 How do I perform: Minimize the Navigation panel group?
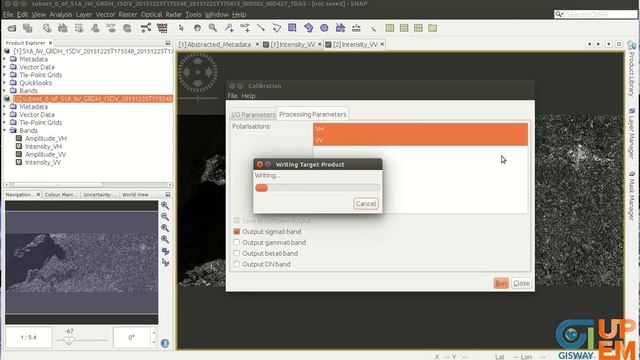point(168,195)
